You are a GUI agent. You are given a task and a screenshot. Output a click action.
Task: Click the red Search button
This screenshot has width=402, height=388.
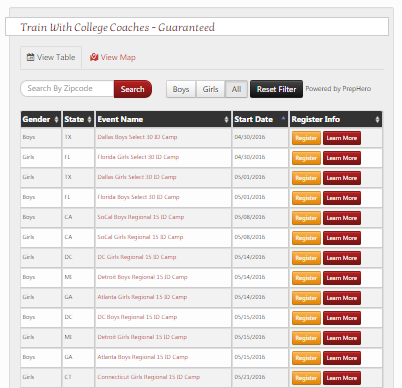click(x=133, y=89)
